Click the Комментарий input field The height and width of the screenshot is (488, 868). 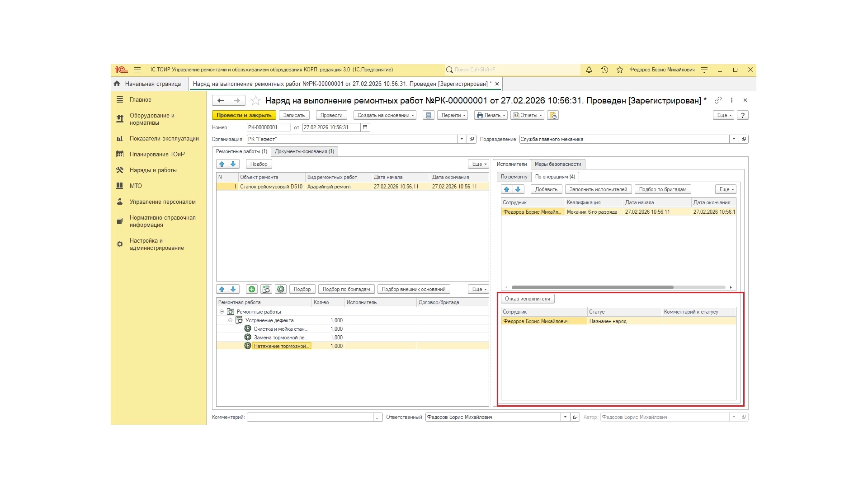[x=310, y=417]
